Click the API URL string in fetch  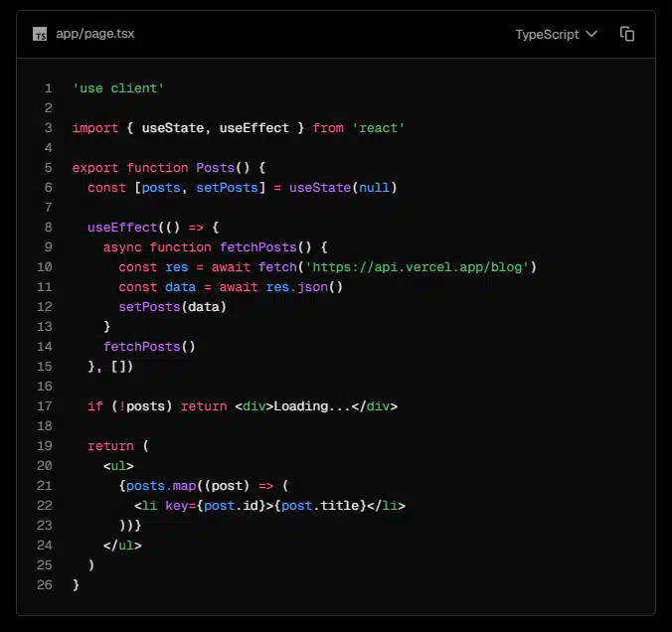pos(420,267)
